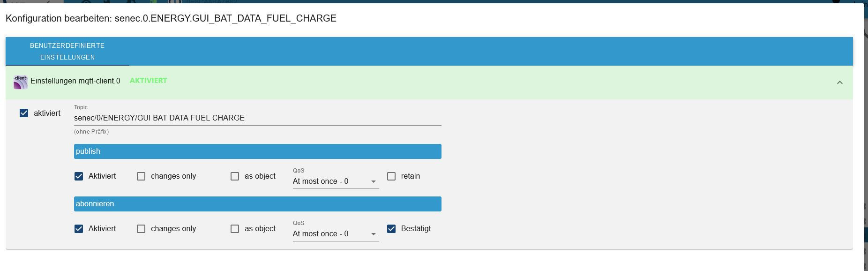Click the blue 'abonnieren' section header

click(257, 204)
